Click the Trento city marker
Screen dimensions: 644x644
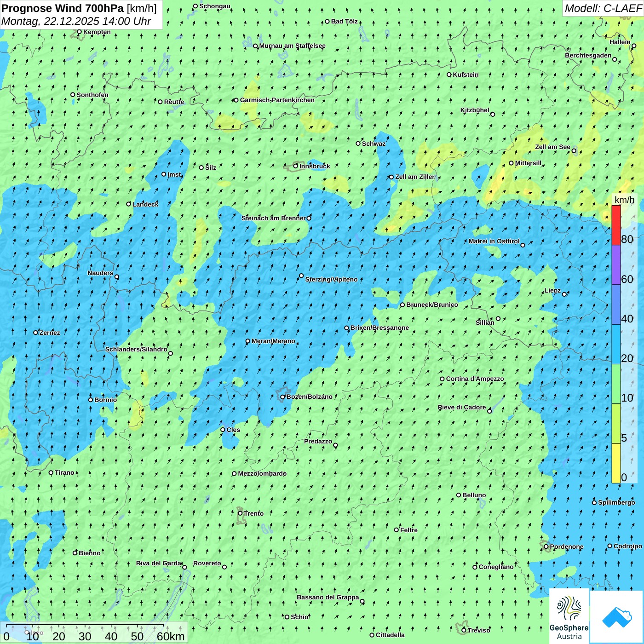click(x=240, y=513)
